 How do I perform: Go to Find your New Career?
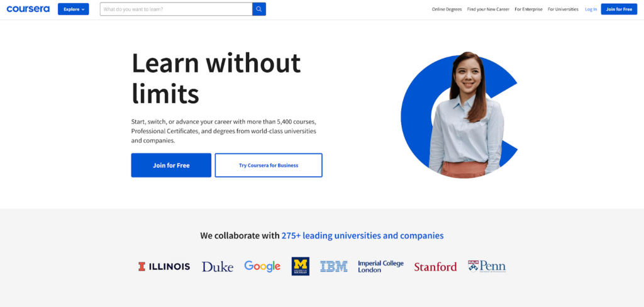pyautogui.click(x=488, y=9)
